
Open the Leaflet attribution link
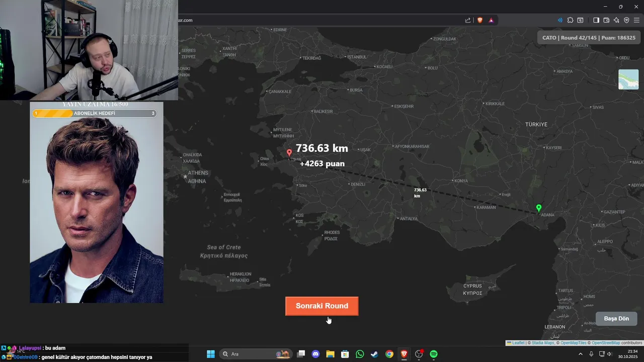click(x=516, y=343)
